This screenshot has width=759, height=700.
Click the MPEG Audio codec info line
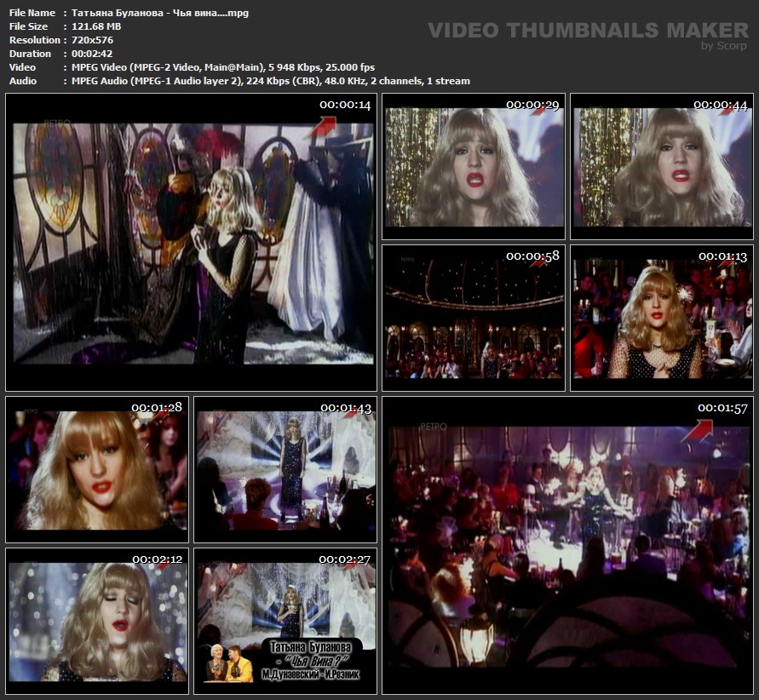coord(271,81)
